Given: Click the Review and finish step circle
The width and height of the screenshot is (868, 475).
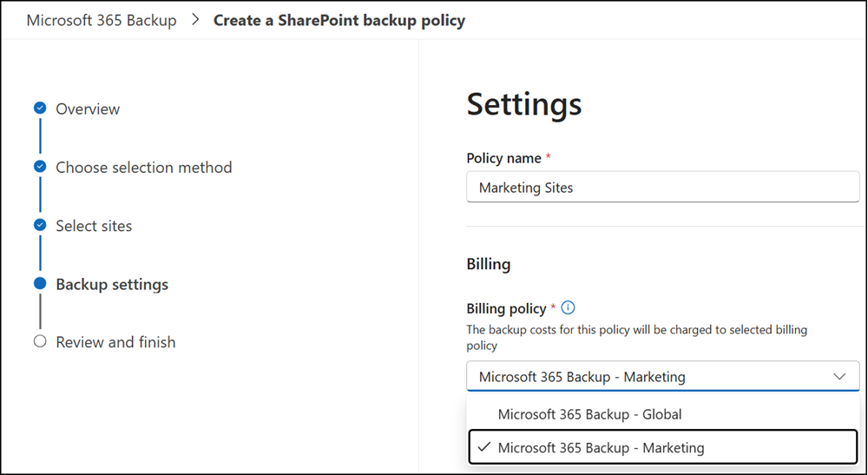Looking at the screenshot, I should click(x=40, y=341).
